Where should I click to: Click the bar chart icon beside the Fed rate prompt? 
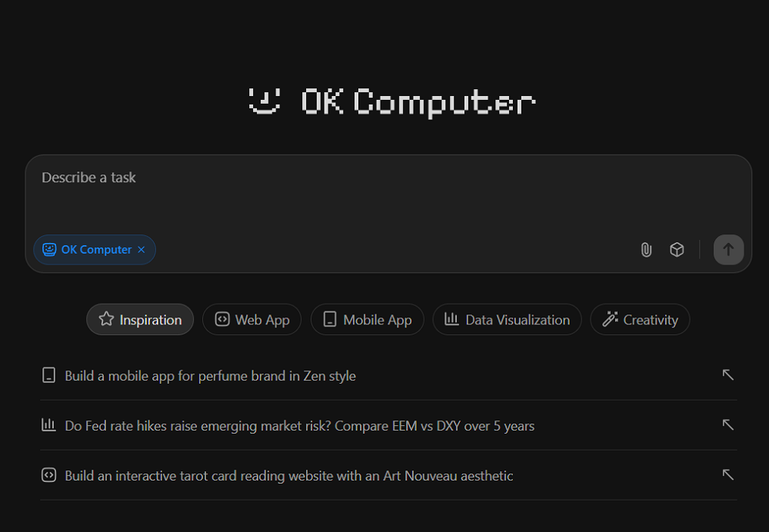48,425
